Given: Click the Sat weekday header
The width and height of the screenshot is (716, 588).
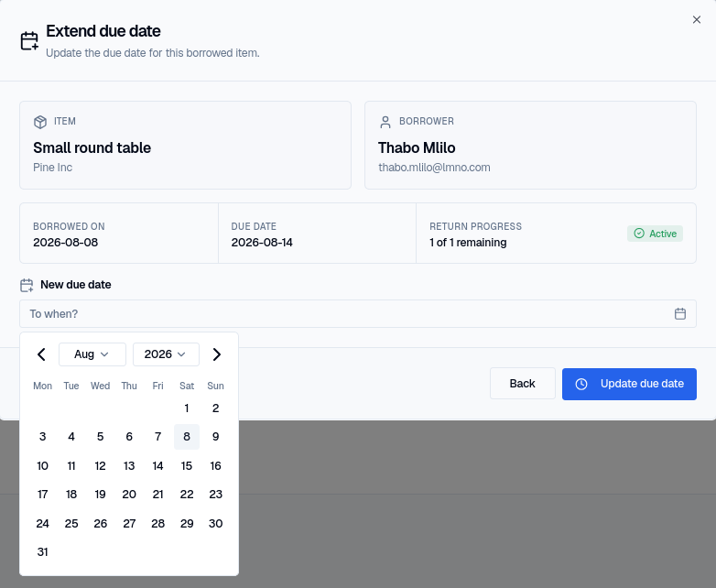Looking at the screenshot, I should coord(187,386).
